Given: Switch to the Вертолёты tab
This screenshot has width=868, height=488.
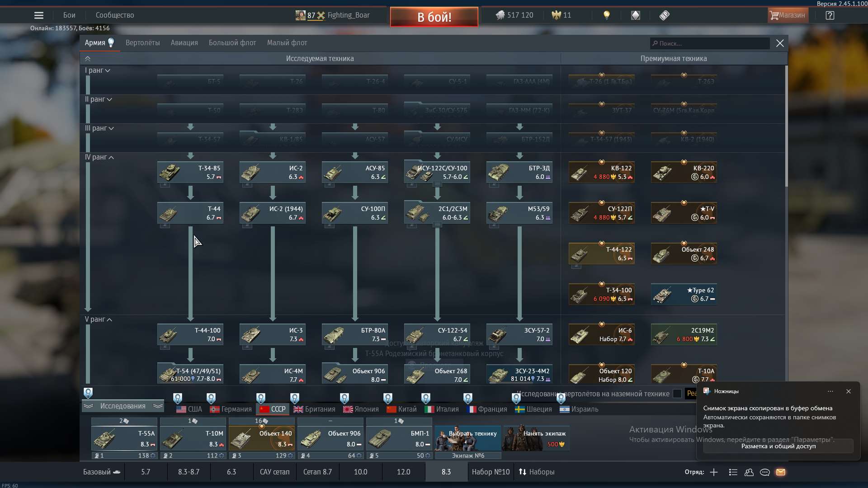Looking at the screenshot, I should point(143,43).
